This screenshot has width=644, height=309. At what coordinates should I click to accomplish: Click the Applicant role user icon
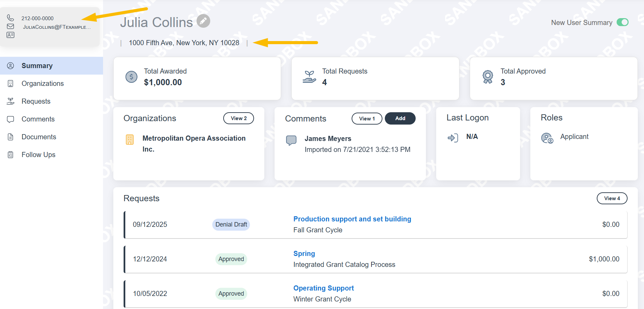pyautogui.click(x=547, y=138)
